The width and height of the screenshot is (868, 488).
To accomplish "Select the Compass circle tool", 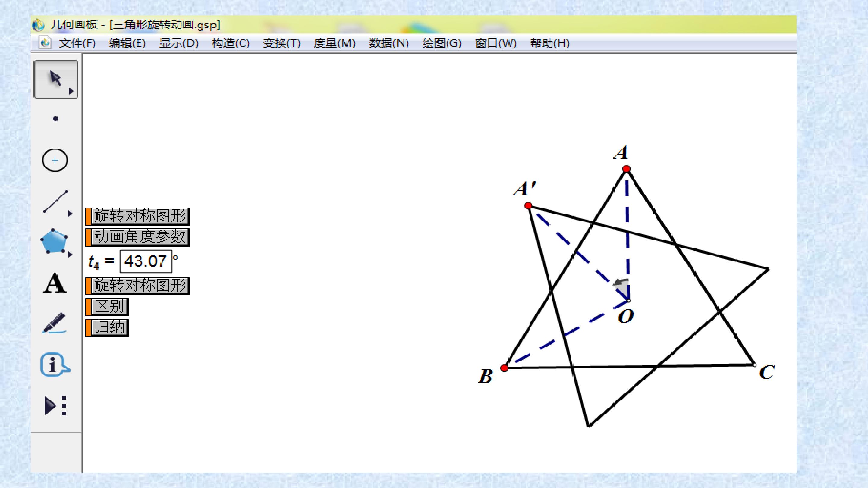I will click(x=55, y=160).
